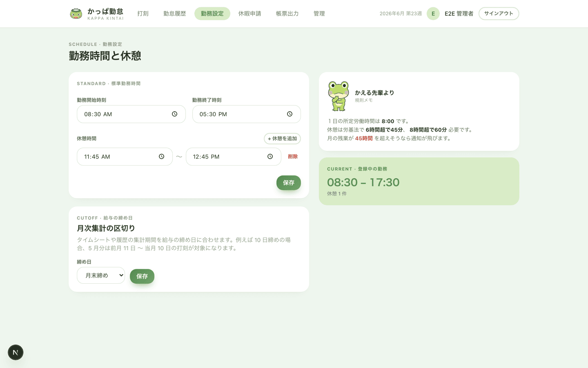Click the かえる先輩より heading
Screen dimensions: 588x368
tap(374, 93)
